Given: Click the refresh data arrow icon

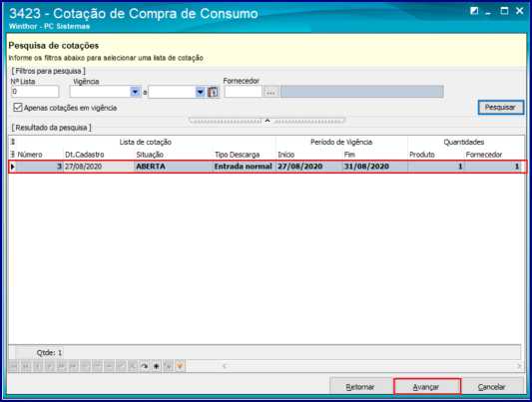Looking at the screenshot, I should [x=145, y=366].
